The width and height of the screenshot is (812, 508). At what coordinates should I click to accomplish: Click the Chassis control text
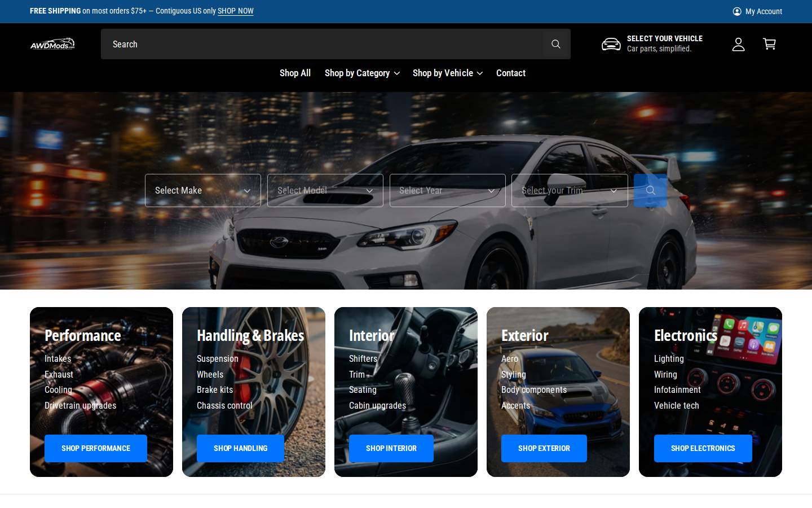tap(225, 405)
